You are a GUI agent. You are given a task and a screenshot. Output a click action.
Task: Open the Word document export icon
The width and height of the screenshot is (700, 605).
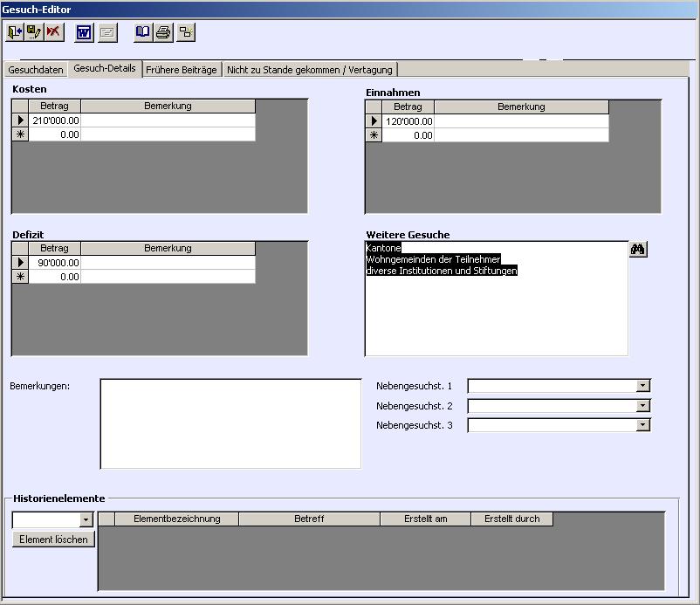click(85, 33)
